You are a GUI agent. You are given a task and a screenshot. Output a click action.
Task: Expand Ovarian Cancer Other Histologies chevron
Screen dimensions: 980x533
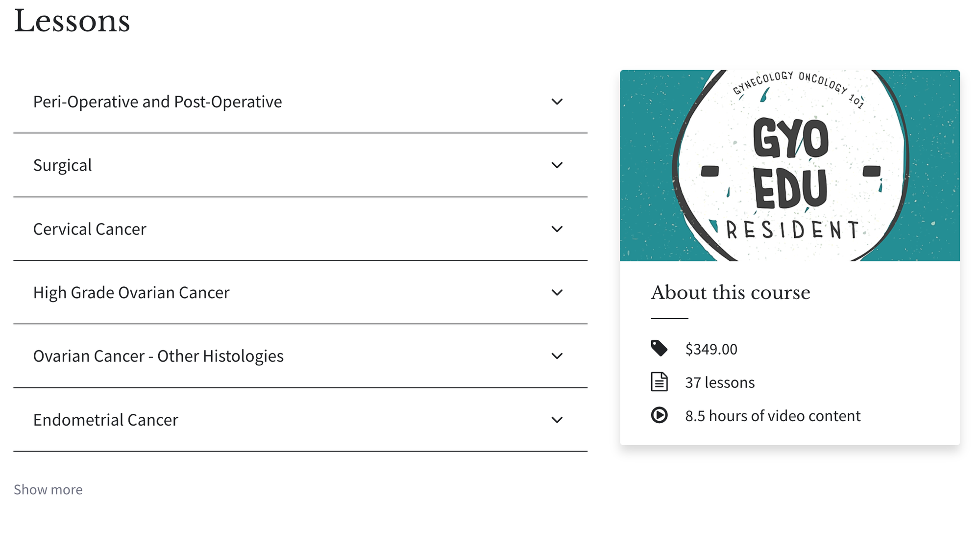[557, 356]
